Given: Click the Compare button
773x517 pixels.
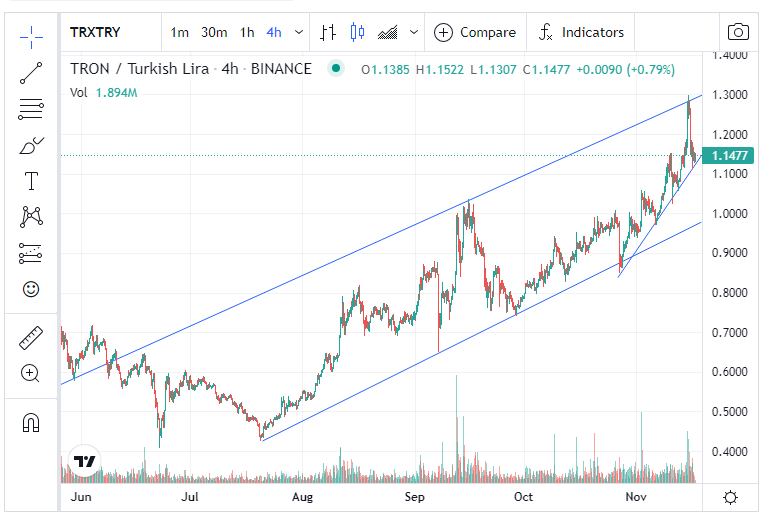Looking at the screenshot, I should (x=475, y=33).
